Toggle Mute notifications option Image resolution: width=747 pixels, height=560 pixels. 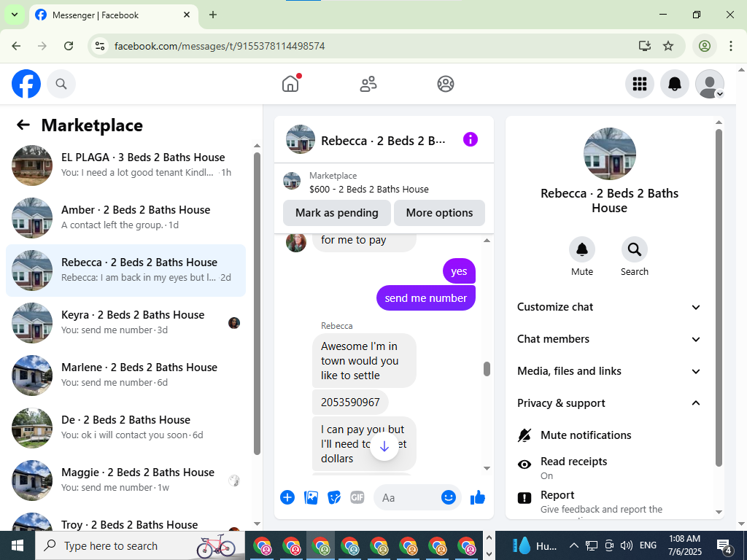click(x=610, y=435)
